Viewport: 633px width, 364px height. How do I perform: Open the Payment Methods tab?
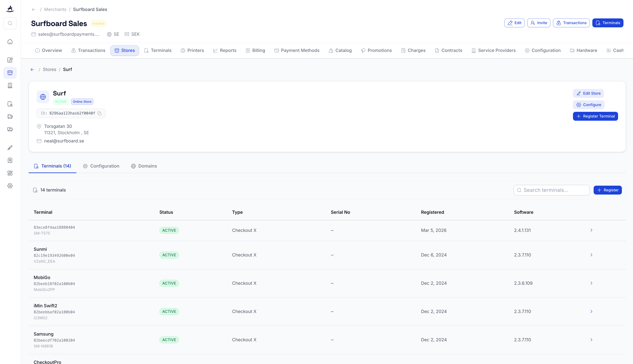click(297, 51)
